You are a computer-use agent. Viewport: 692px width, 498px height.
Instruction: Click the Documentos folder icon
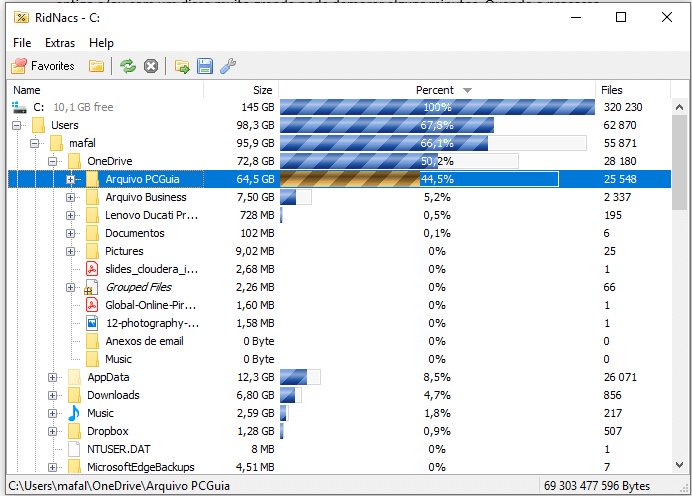92,233
